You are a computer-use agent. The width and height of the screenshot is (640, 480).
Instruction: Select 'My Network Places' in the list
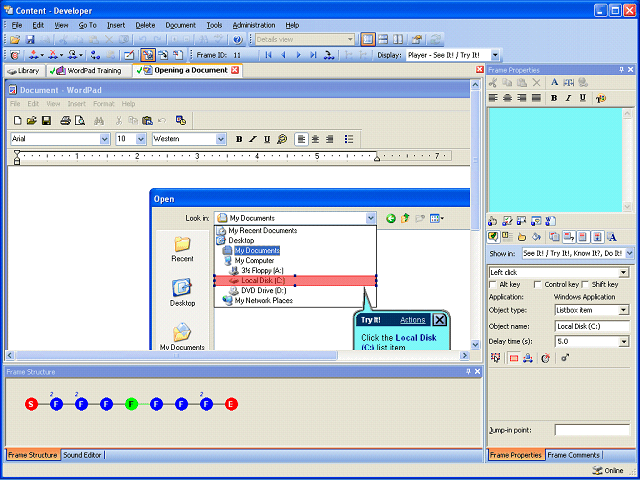[263, 300]
